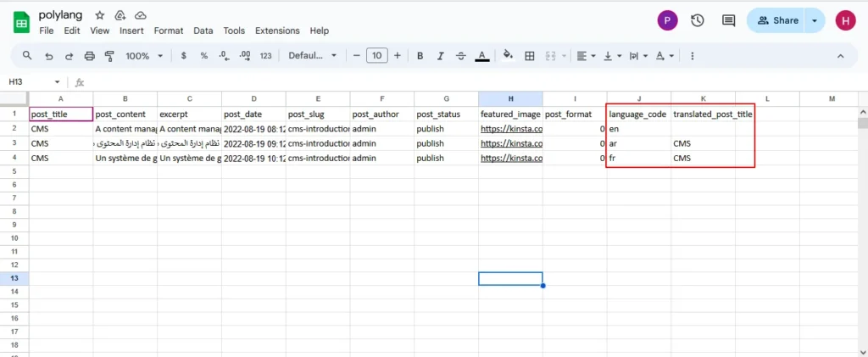
Task: Open the Default font dropdown
Action: click(x=313, y=56)
